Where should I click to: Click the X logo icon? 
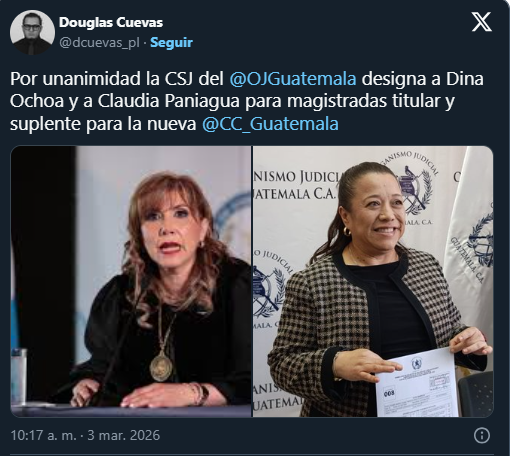[x=482, y=22]
